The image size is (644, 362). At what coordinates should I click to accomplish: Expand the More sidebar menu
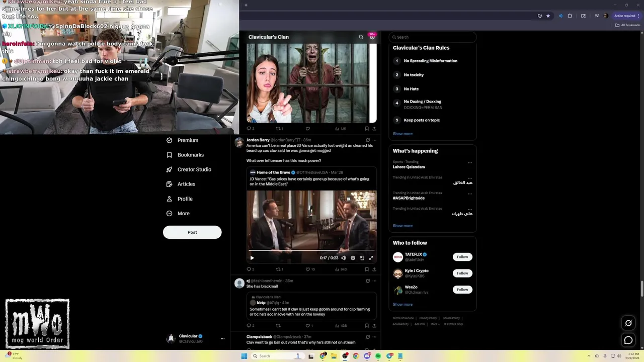click(x=178, y=213)
